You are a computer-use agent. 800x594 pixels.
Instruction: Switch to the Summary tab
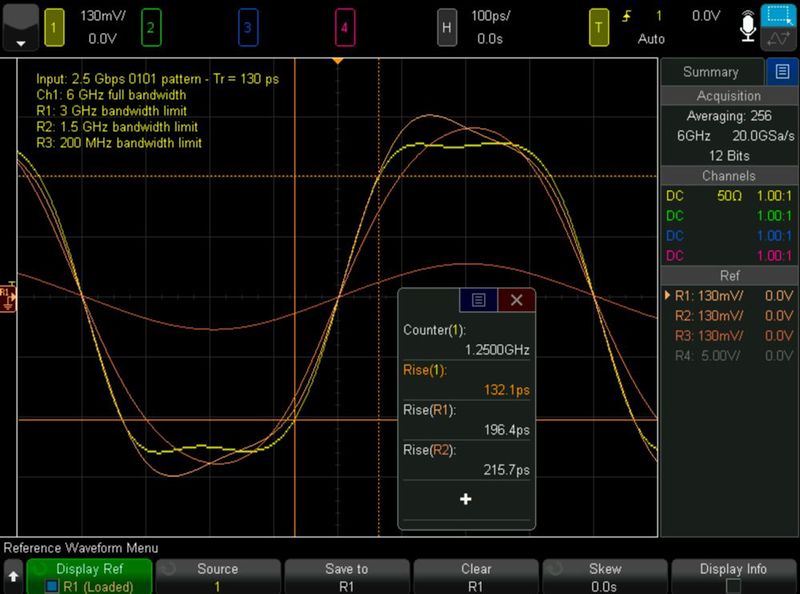tap(712, 72)
